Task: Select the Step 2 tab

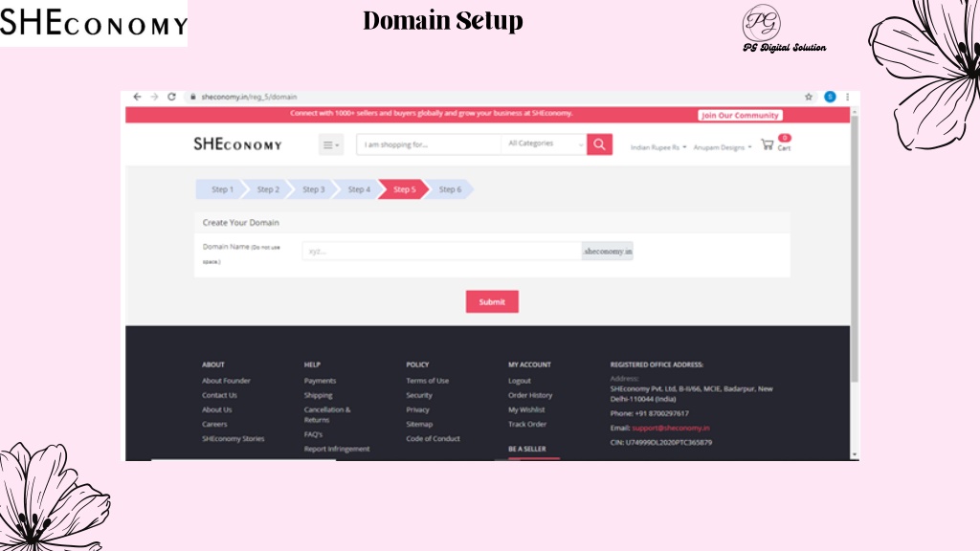Action: tap(268, 189)
